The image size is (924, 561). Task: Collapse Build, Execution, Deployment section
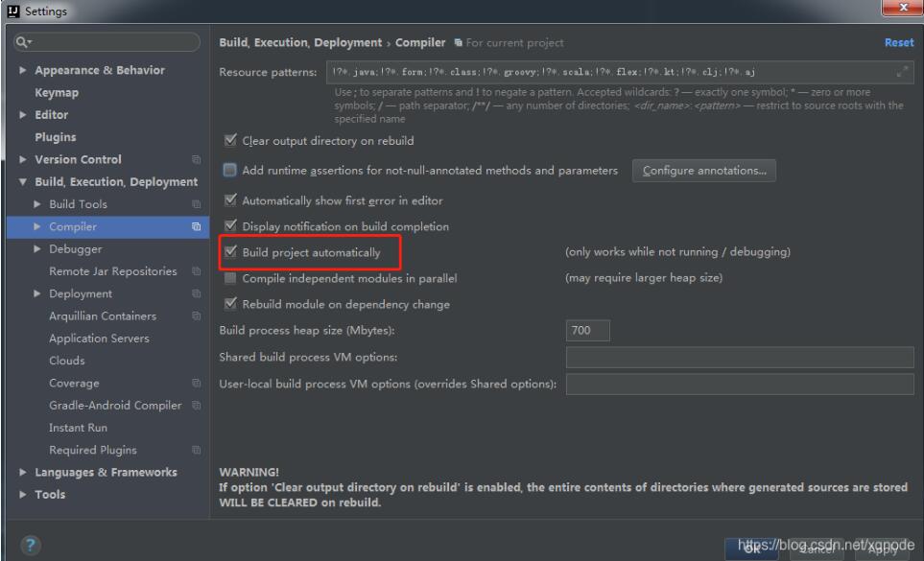pos(22,182)
